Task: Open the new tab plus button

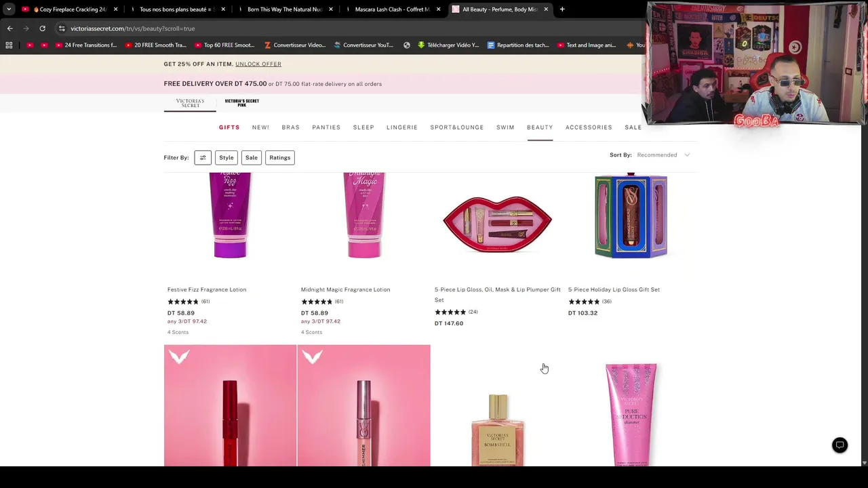Action: coord(562,9)
